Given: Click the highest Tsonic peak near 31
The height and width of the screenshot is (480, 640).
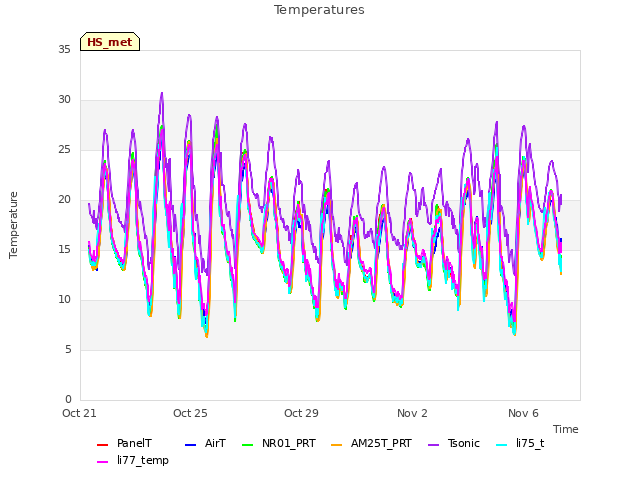Looking at the screenshot, I should click(x=162, y=93).
